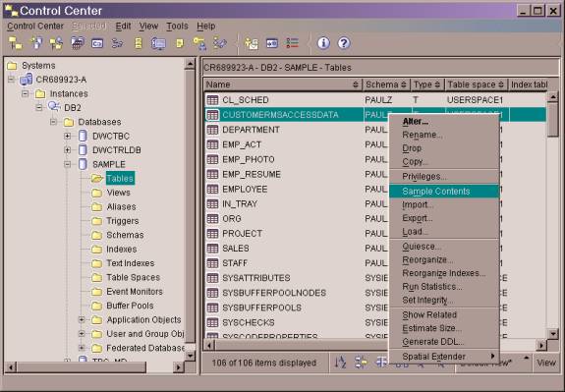The image size is (565, 392).
Task: Select the Triggers folder in the tree
Action: [123, 221]
